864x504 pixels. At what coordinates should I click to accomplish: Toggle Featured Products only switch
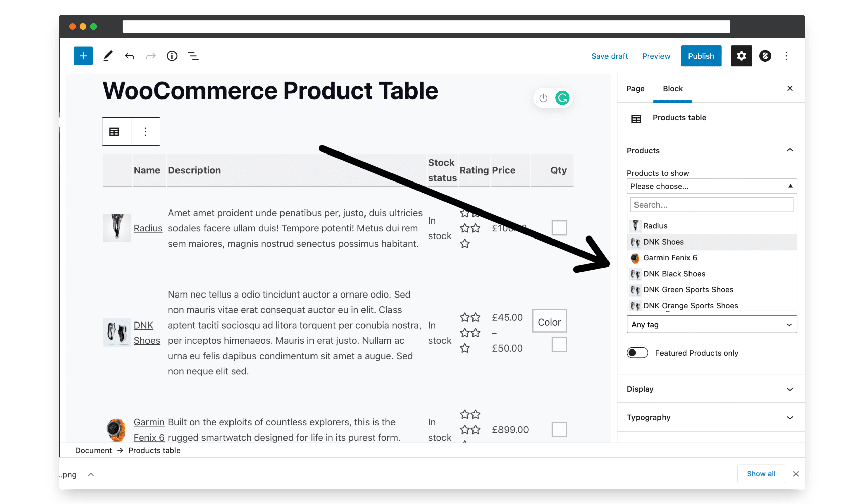(637, 353)
